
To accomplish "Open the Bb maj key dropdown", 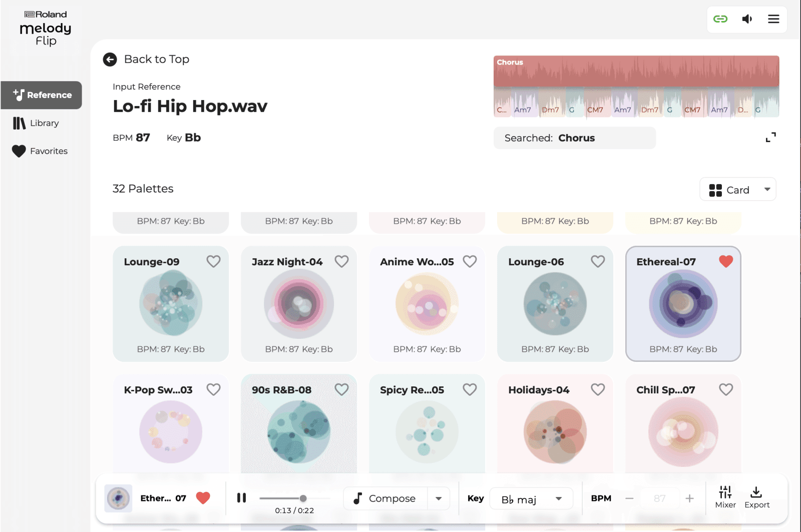I will [x=531, y=499].
